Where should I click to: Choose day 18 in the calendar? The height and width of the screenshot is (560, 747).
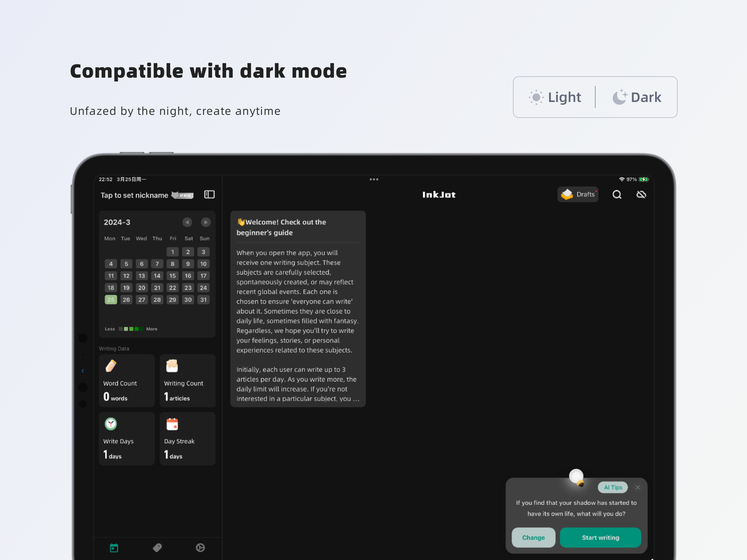(x=111, y=288)
